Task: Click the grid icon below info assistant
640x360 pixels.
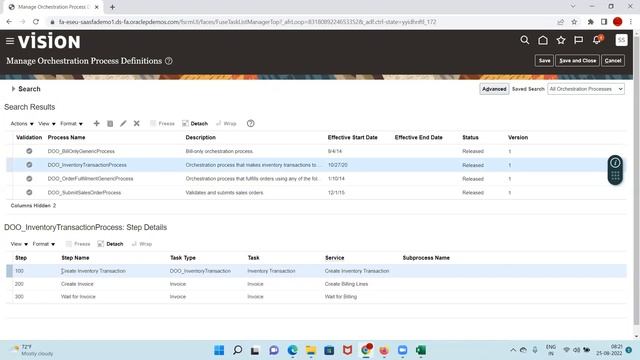Action: (615, 176)
